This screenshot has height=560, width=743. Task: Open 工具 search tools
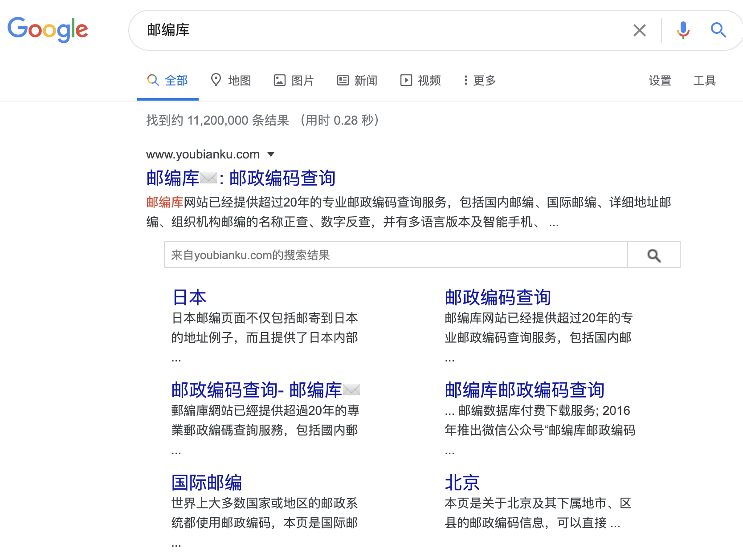(704, 81)
